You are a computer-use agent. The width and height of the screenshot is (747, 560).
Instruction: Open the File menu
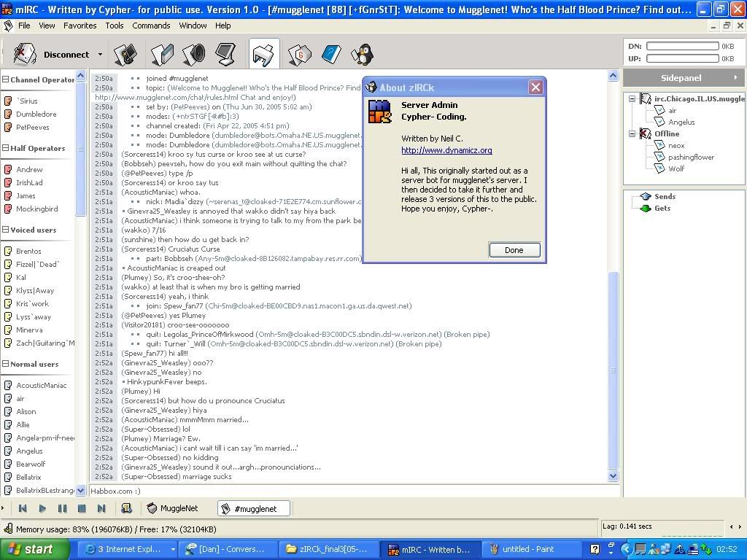[x=24, y=26]
